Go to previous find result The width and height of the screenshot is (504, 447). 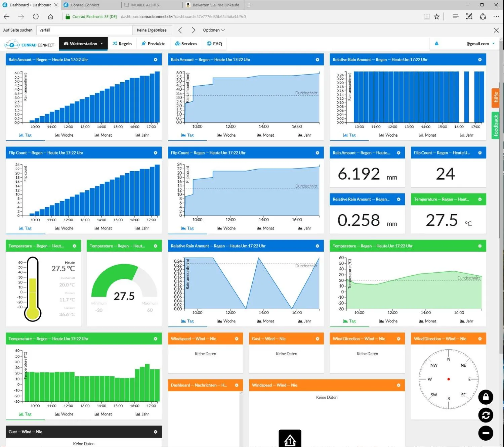tap(180, 30)
